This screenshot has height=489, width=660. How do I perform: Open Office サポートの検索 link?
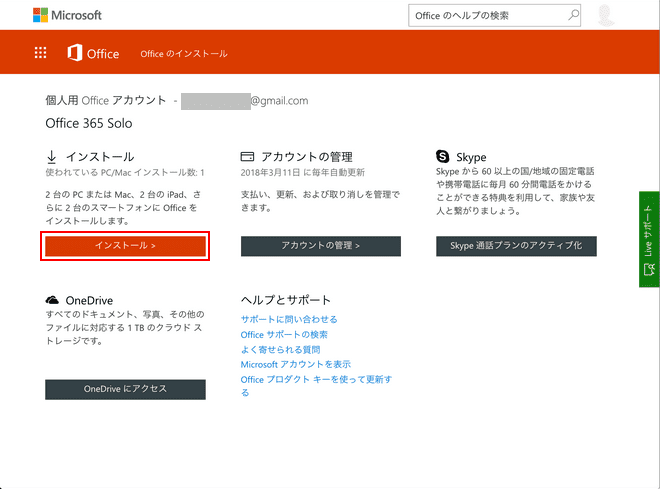click(284, 335)
